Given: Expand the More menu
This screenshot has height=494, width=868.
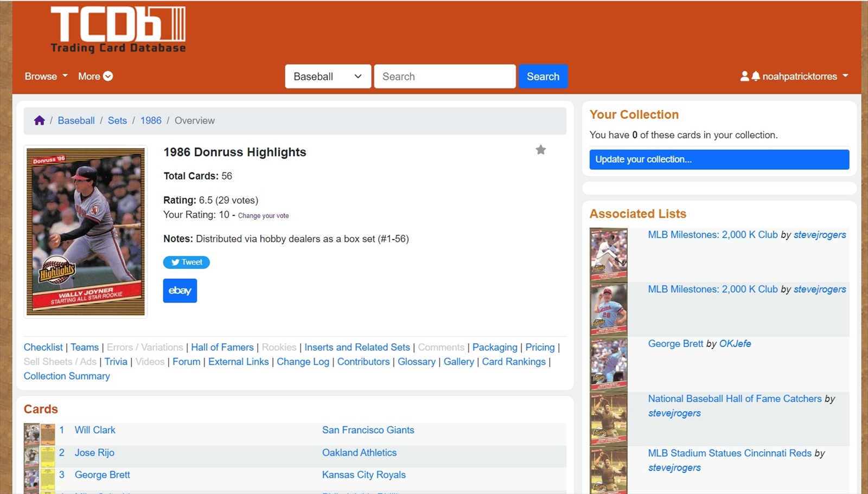Looking at the screenshot, I should [x=95, y=76].
